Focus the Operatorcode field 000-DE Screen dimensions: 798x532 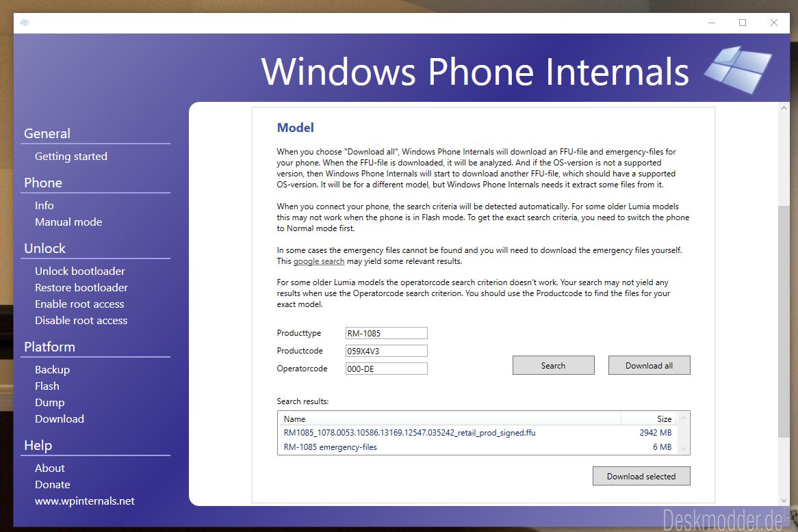click(386, 369)
